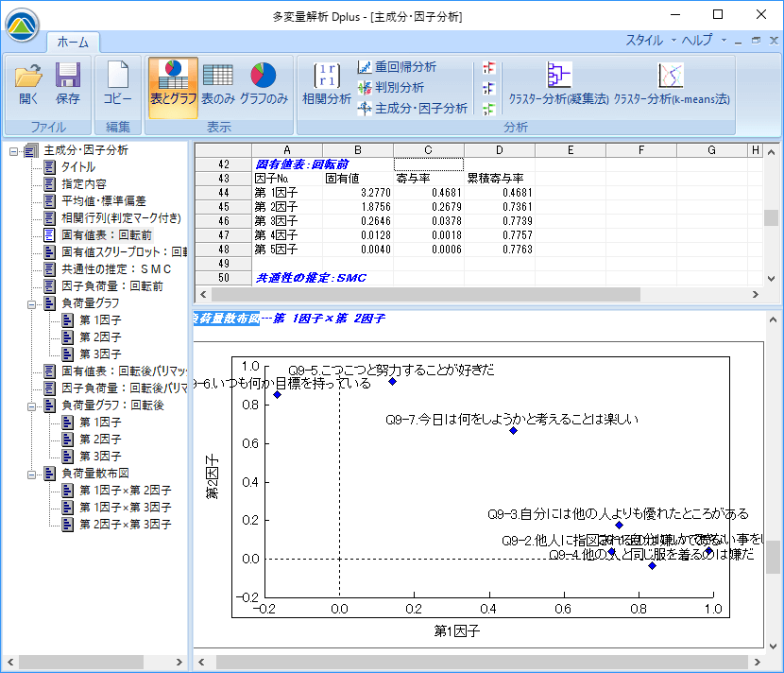This screenshot has height=673, width=784.
Task: Select the 表のみ table-only view
Action: coord(218,82)
